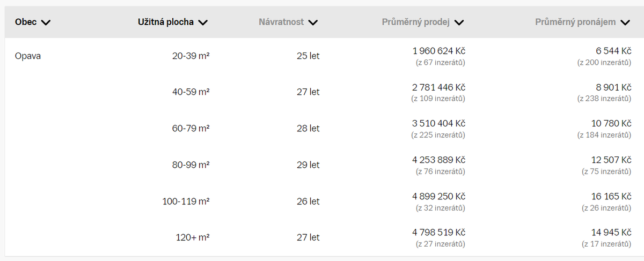The image size is (644, 261).
Task: Click the 60-79 m² area cell
Action: pyautogui.click(x=191, y=129)
